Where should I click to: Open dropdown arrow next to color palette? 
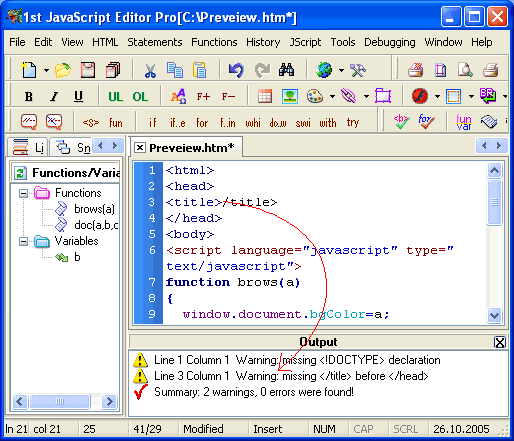pos(332,97)
